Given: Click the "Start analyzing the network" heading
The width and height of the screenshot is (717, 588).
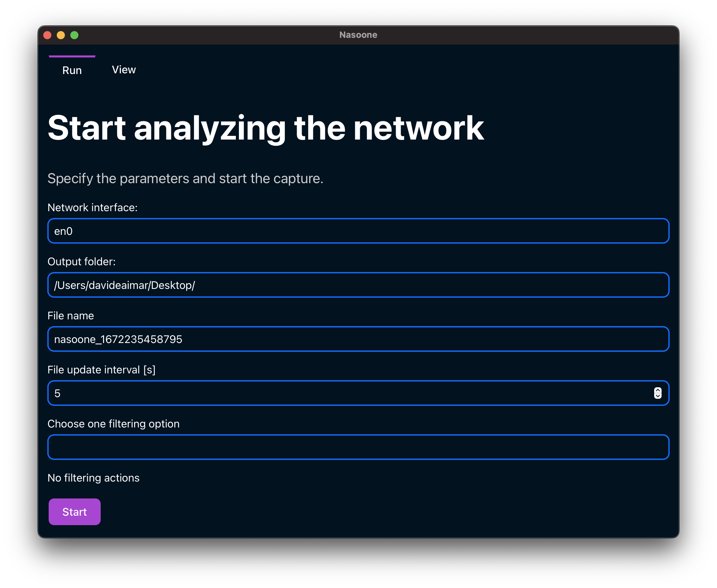Looking at the screenshot, I should pos(266,128).
